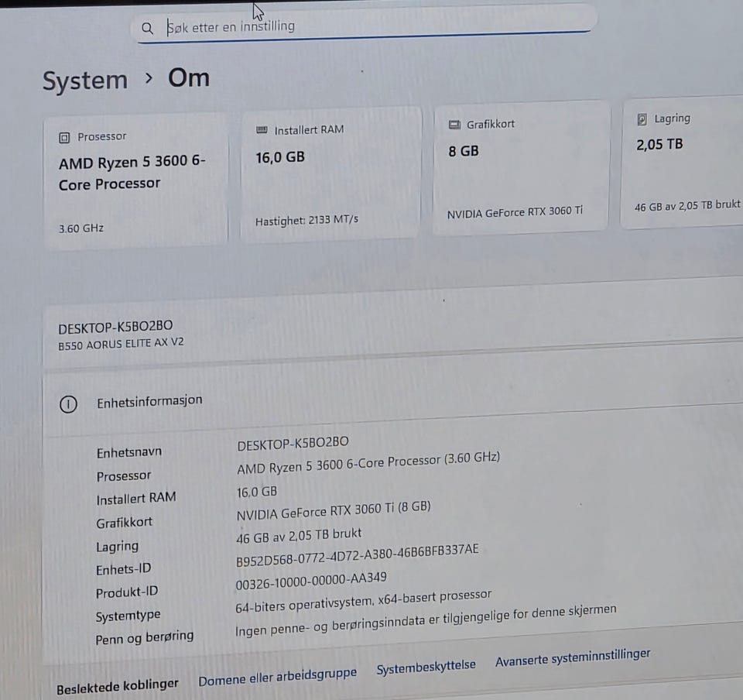Click 'Hastighet: 2133 MT/s' text
Screen dimensions: 743x700
[306, 221]
